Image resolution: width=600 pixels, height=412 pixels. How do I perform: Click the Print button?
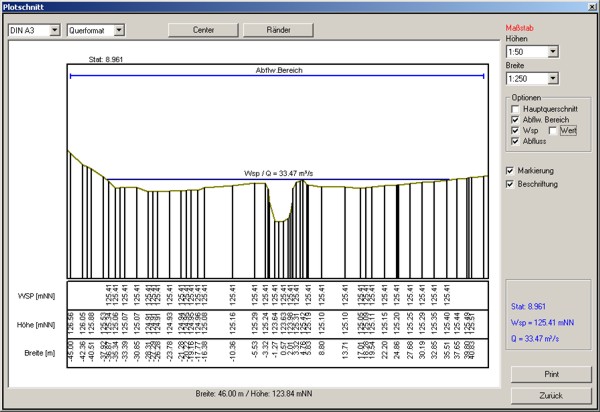click(x=552, y=374)
